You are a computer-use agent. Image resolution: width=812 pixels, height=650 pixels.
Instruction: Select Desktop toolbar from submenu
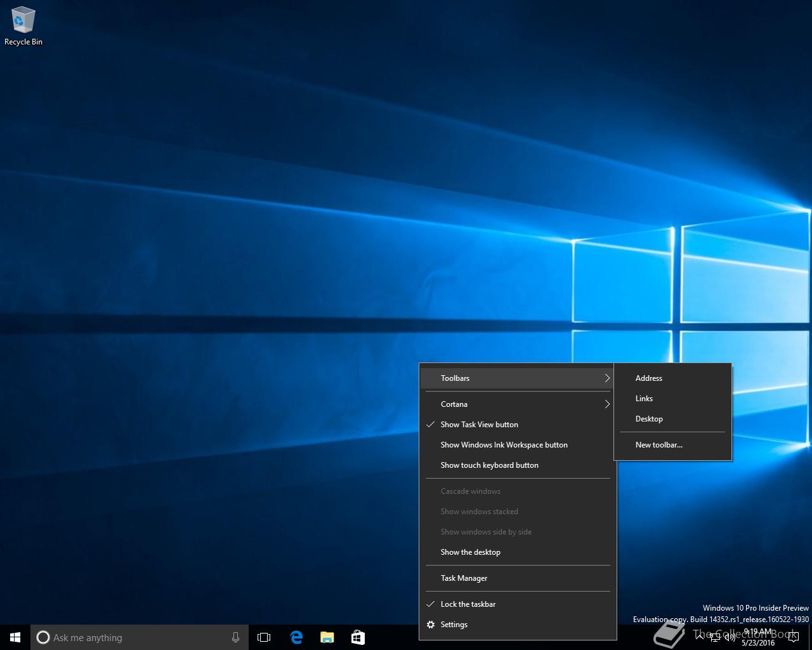tap(672, 419)
